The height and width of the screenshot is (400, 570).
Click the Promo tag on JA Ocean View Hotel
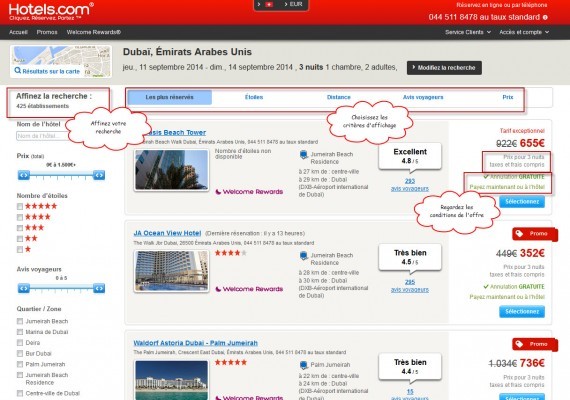coord(534,234)
